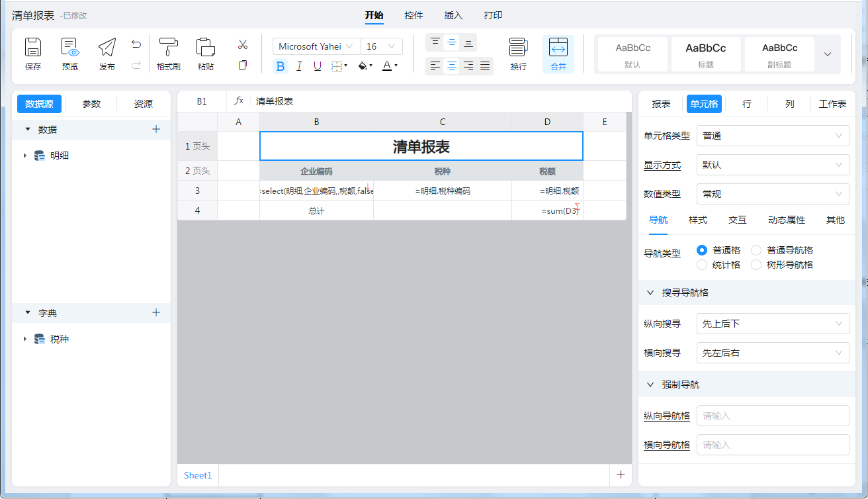
Task: Click the 参数 panel button
Action: pyautogui.click(x=91, y=104)
